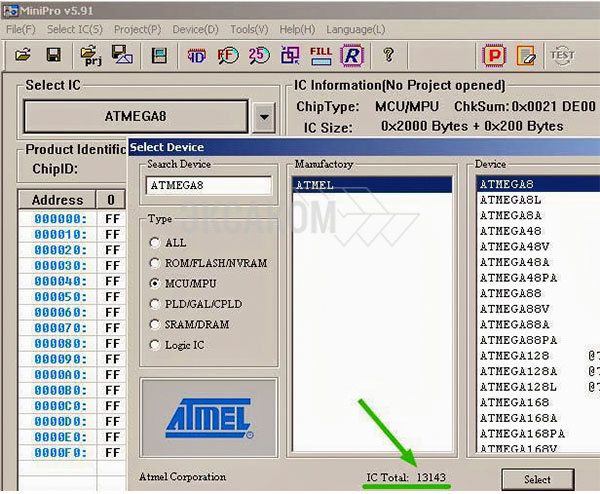Select the ALL type radio button
Screen dimensions: 600x494
(x=154, y=243)
